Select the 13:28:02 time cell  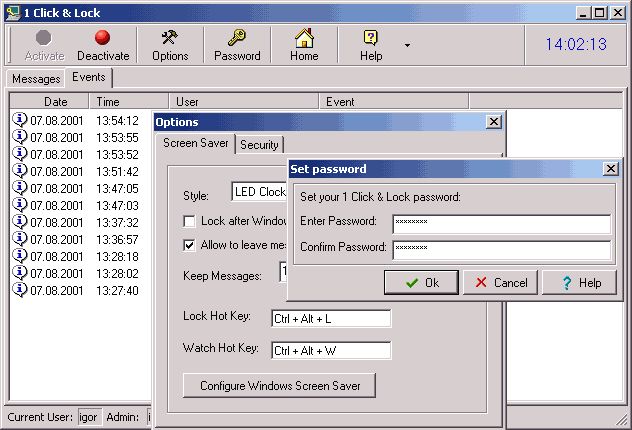pyautogui.click(x=117, y=274)
